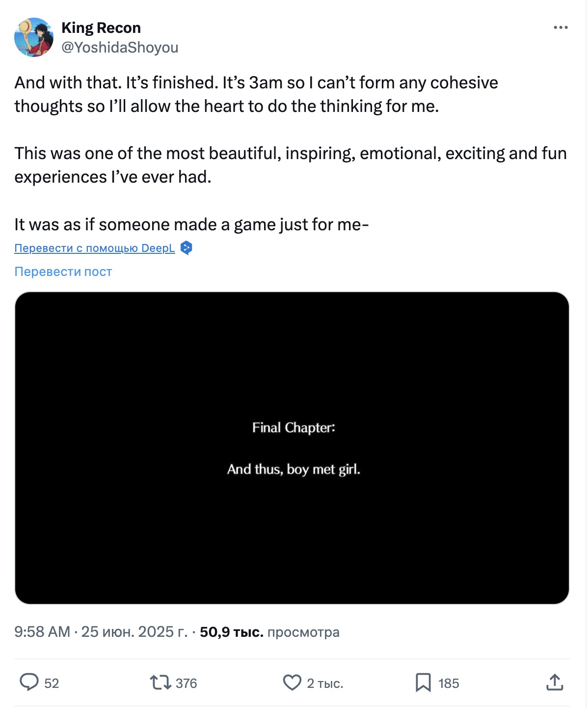Click the 'Перевести с помощью DeepL' link

coord(95,248)
